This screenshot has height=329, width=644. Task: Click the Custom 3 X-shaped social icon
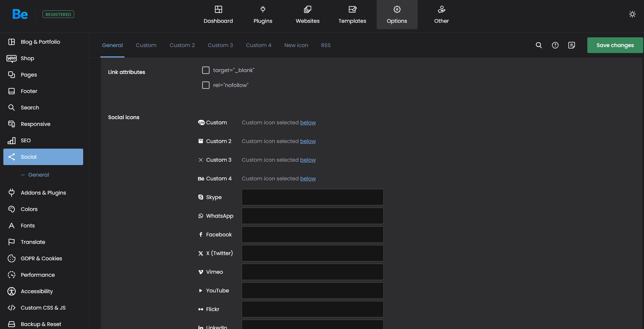[x=201, y=160]
